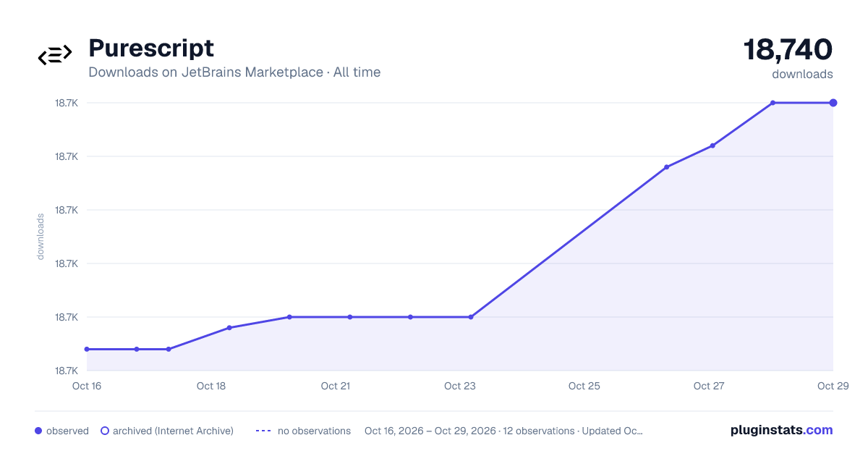Image resolution: width=868 pixels, height=456 pixels.
Task: Click the "Downloads on JetBrains Marketplace · All time" subtitle
Action: (x=234, y=72)
